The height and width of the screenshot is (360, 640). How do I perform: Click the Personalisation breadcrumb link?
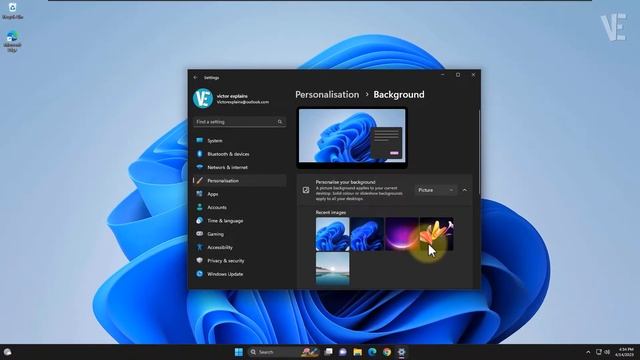click(x=327, y=94)
